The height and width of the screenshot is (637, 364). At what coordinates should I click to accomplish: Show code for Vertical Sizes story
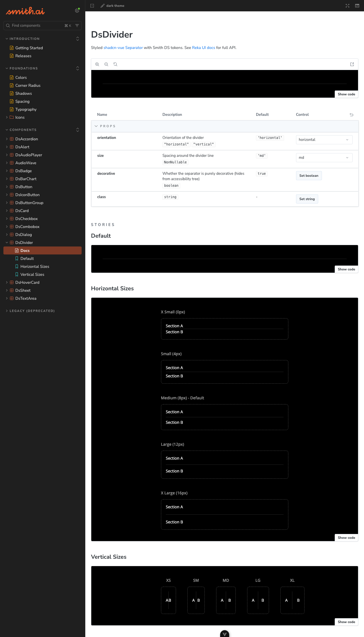coord(346,622)
